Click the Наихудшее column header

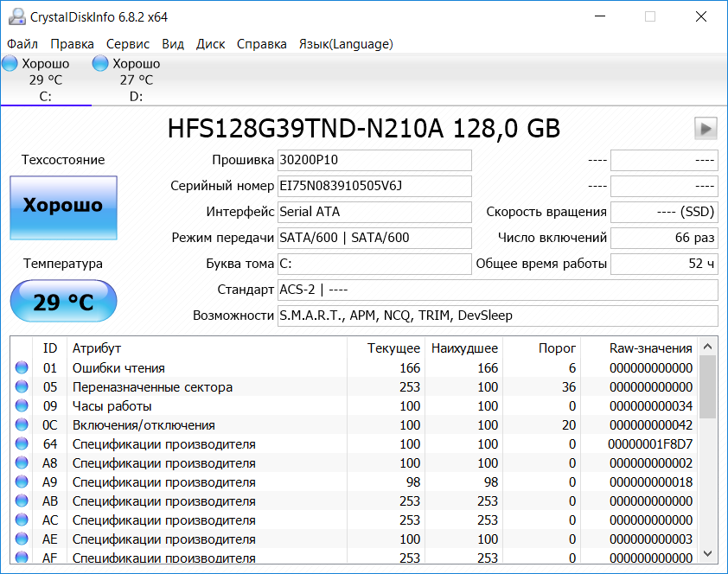pos(463,348)
